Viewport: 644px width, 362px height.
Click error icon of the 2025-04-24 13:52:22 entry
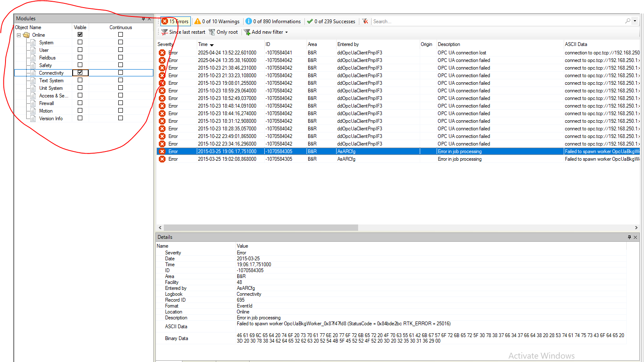162,53
